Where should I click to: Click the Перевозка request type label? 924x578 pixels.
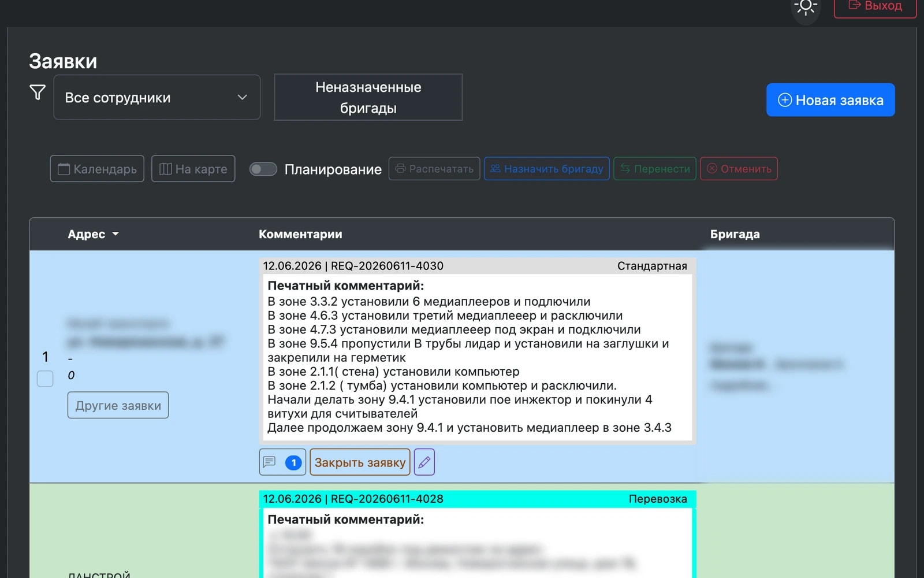[x=658, y=499]
